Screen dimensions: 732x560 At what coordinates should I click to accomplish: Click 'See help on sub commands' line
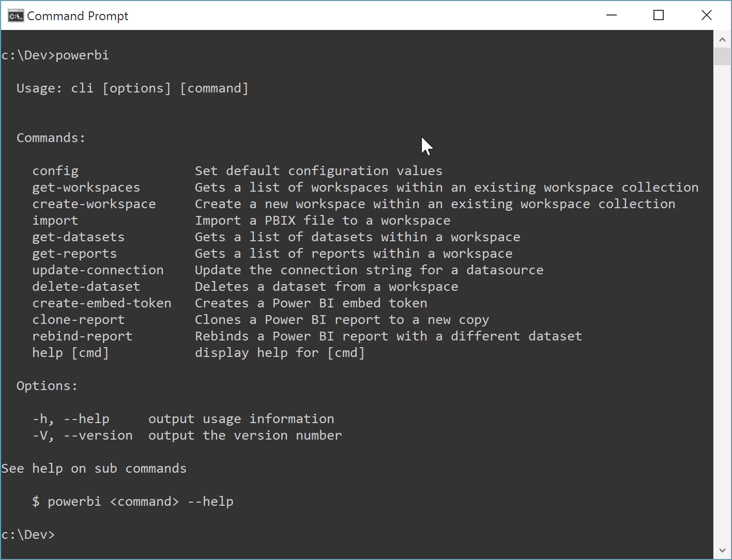click(94, 469)
